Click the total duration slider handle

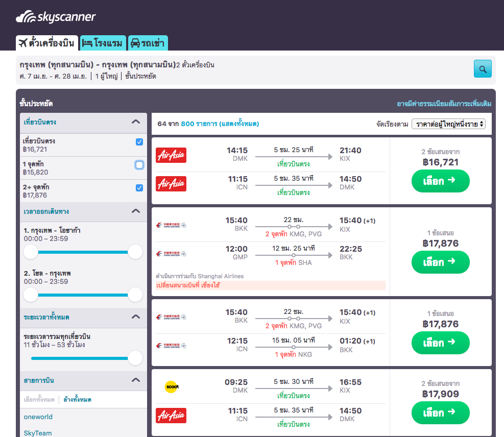[x=135, y=358]
